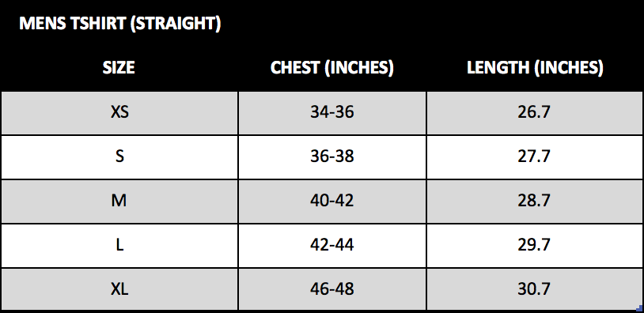Click the L size cell
The image size is (644, 313).
(119, 246)
